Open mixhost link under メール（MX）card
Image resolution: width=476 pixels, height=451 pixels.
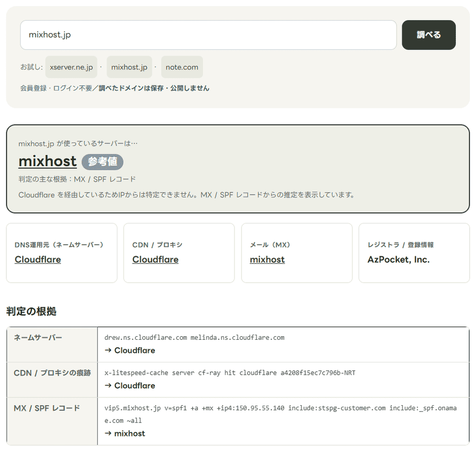tap(267, 259)
